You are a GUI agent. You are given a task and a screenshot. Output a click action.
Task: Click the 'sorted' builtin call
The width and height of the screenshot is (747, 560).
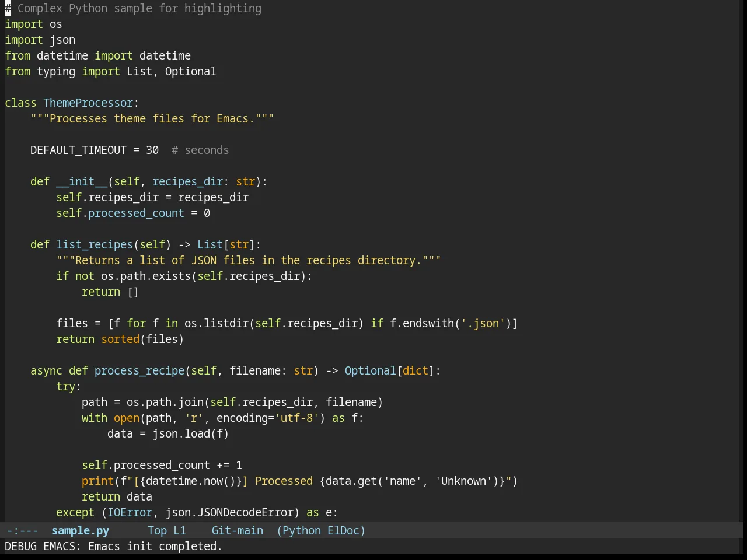[120, 339]
